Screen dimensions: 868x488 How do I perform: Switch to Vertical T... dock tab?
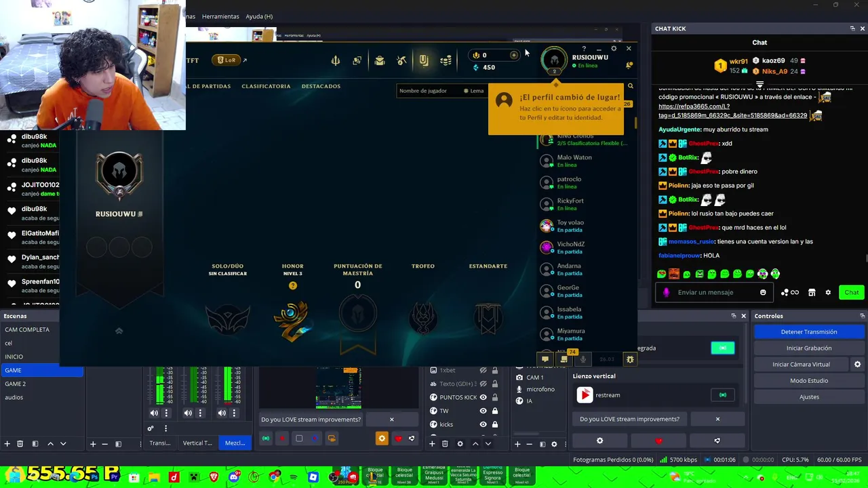(197, 443)
